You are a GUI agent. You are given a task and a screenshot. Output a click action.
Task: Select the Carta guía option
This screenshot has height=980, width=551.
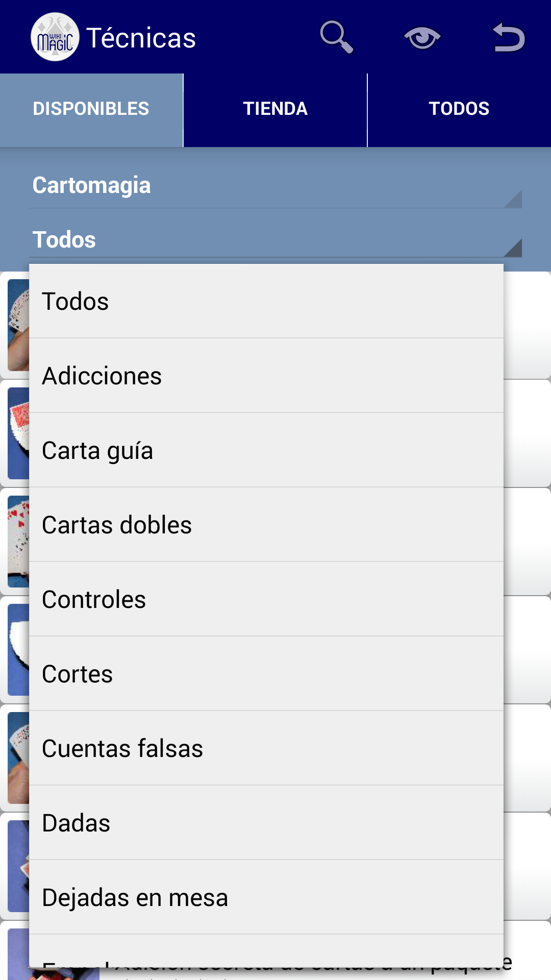pos(266,450)
